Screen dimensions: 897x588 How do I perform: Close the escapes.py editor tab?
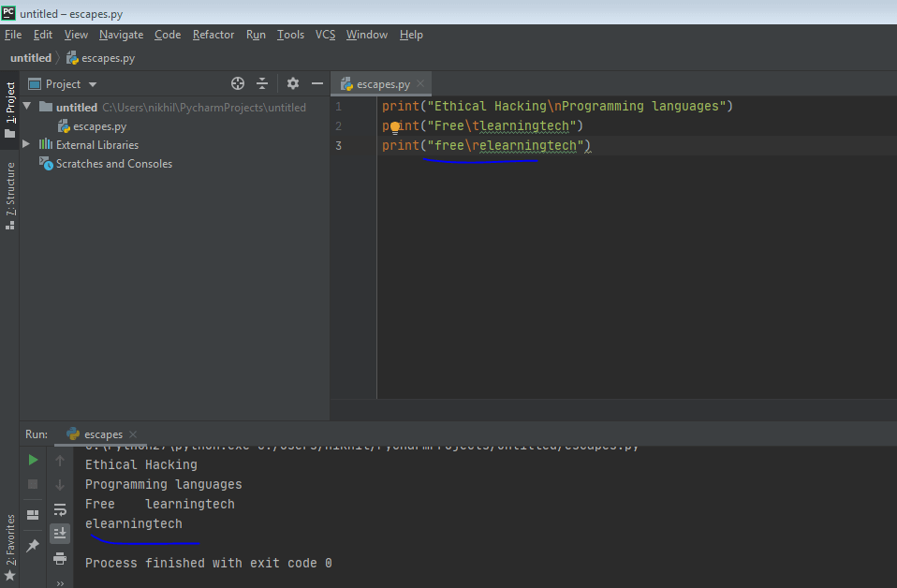[x=420, y=83]
